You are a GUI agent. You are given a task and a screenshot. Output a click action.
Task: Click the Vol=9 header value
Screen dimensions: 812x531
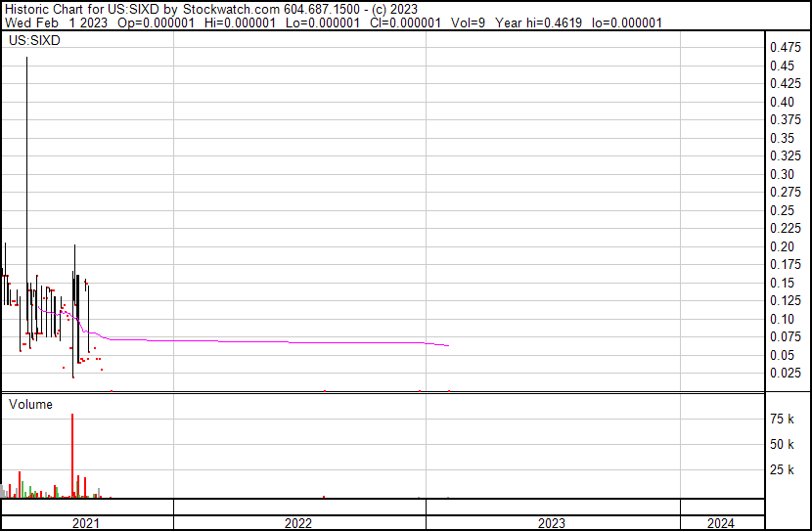coord(475,22)
